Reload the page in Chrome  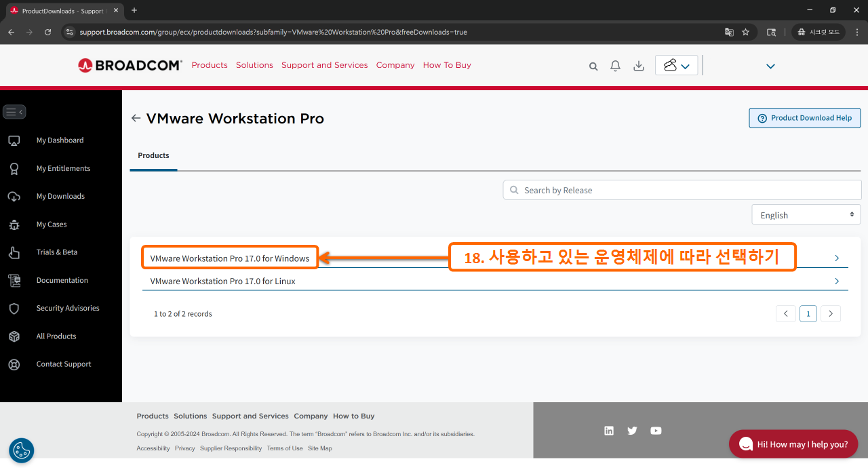point(47,32)
